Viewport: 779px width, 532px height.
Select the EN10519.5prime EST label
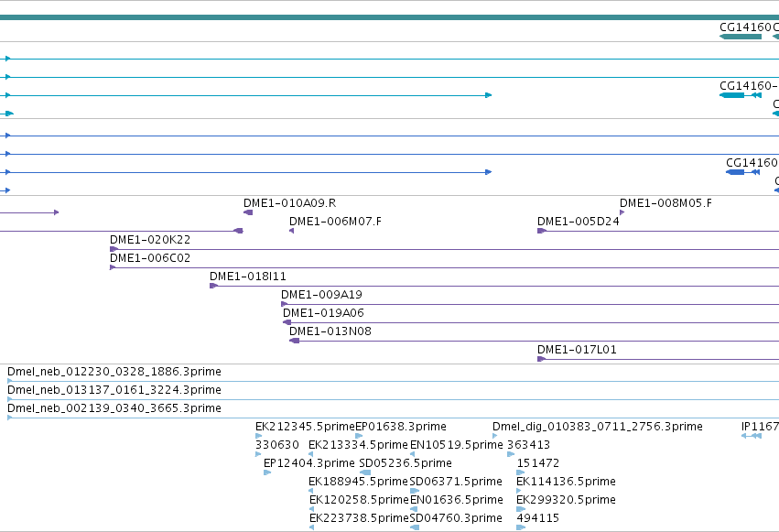tap(457, 445)
